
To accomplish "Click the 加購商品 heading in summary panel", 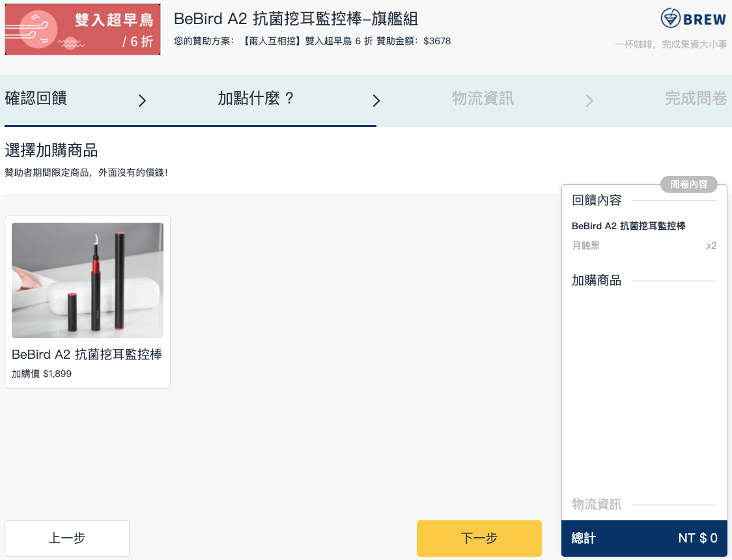I will [597, 281].
